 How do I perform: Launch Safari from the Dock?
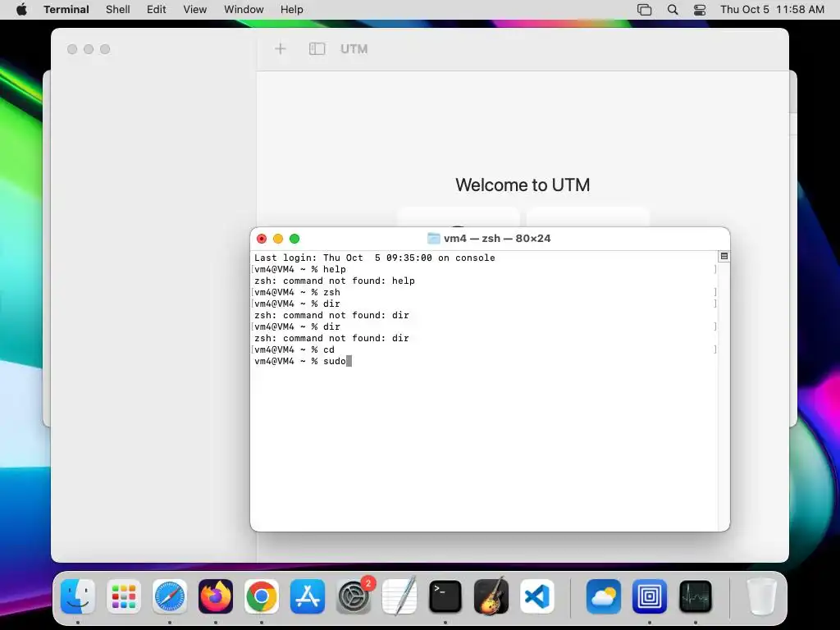click(170, 596)
